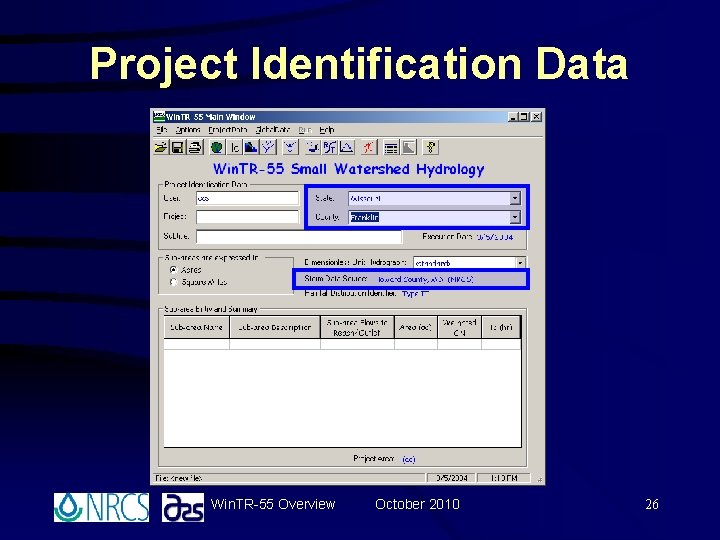This screenshot has width=720, height=540.
Task: Click the Storm Data Source blue value text
Action: pyautogui.click(x=425, y=279)
